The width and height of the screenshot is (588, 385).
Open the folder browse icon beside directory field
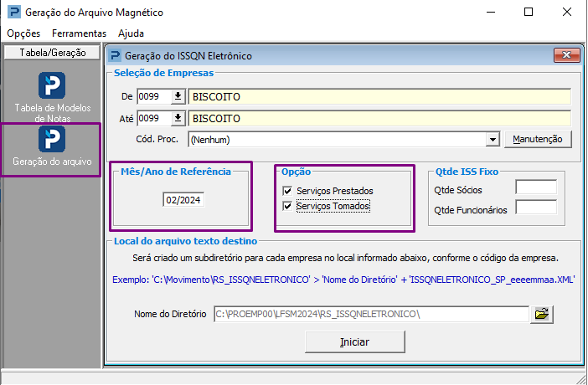[x=541, y=314]
